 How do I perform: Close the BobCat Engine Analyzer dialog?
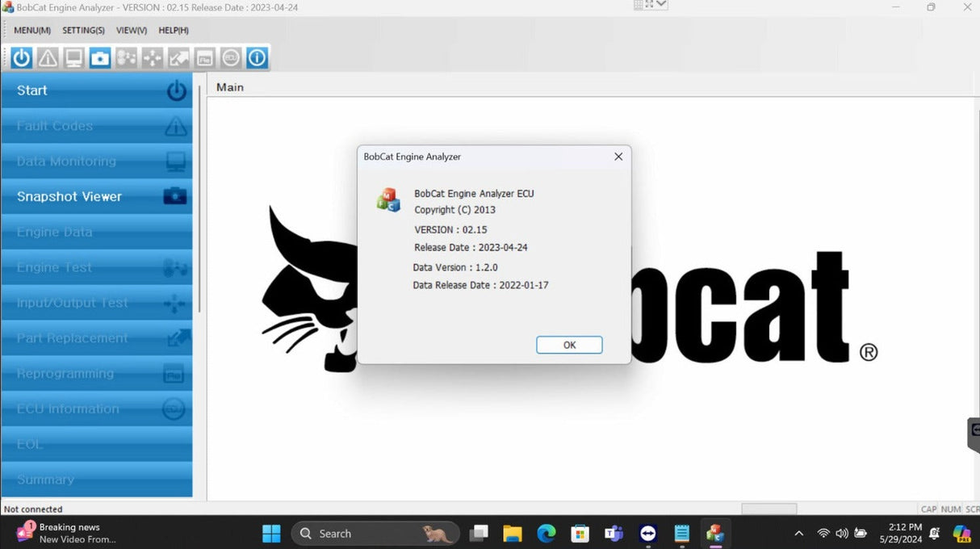618,157
